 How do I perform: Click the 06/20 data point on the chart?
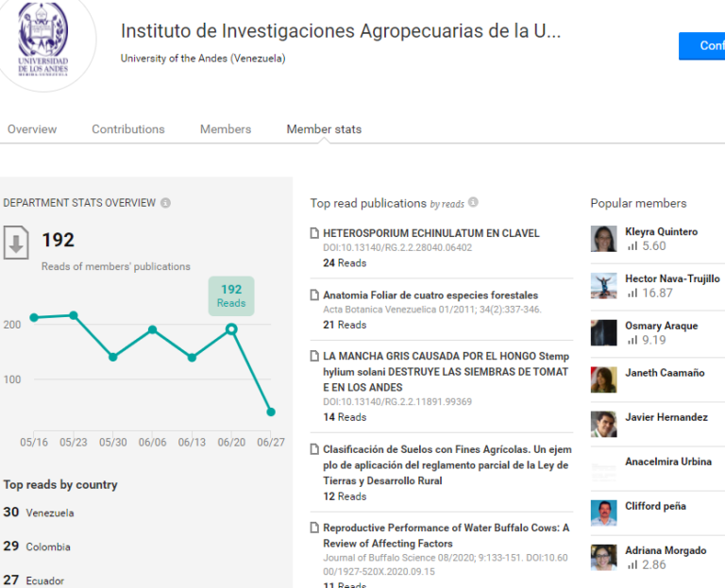231,329
